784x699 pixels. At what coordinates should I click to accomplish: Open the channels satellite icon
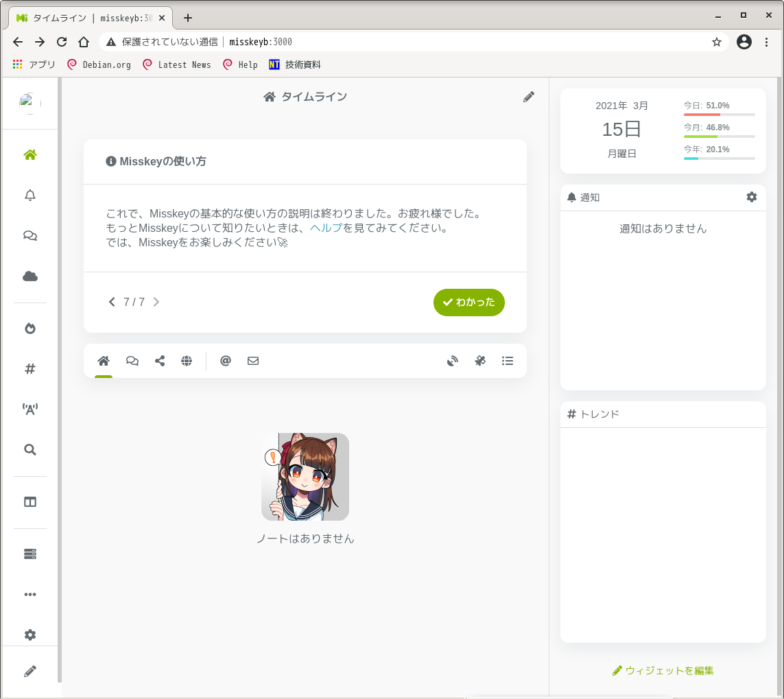click(x=480, y=361)
